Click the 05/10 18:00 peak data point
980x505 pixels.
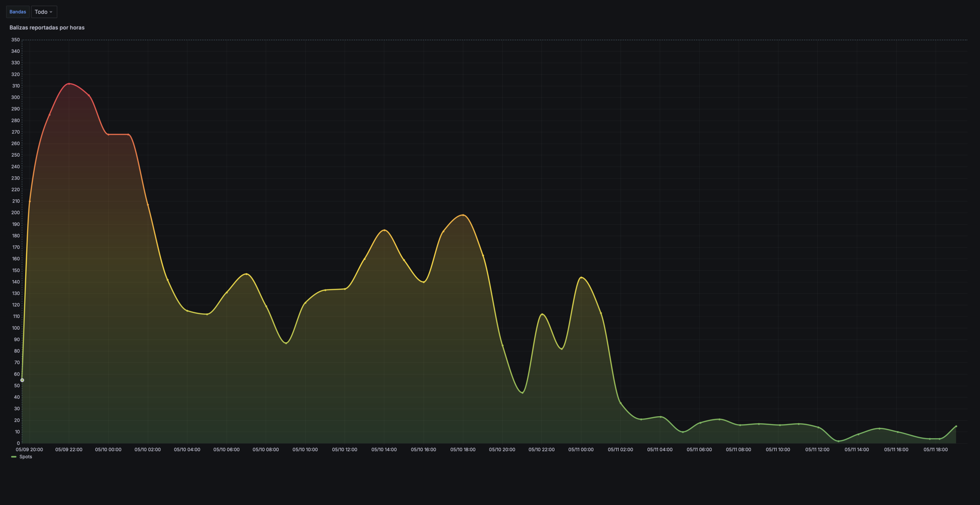[463, 215]
